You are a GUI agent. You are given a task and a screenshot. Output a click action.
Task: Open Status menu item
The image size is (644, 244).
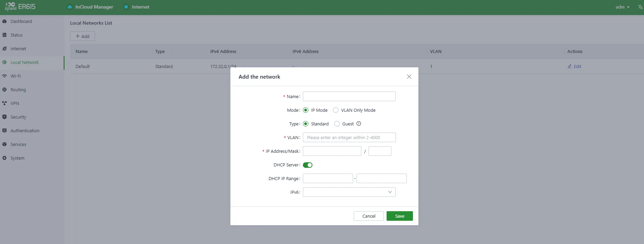pos(32,35)
